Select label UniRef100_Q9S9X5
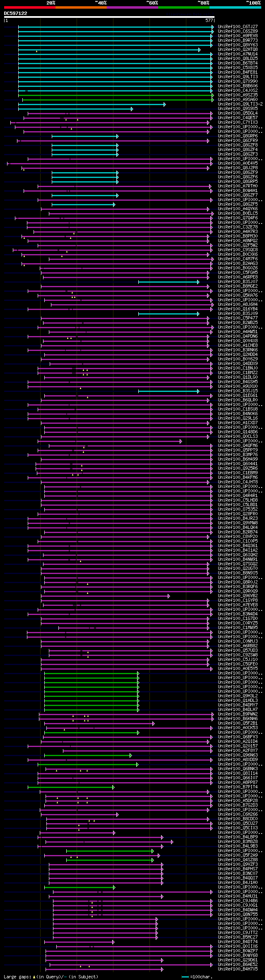Image resolution: width=265 pixels, height=980 pixels. (238, 108)
